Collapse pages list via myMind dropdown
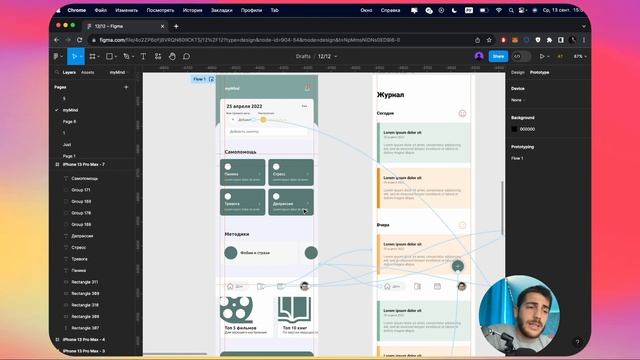Screen dimensions: 640x360 coord(119,72)
